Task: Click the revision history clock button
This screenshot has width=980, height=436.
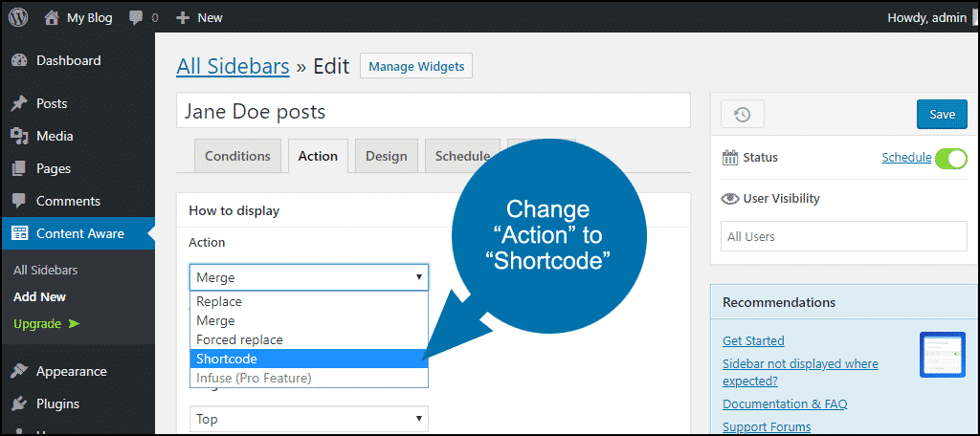Action: pos(743,115)
